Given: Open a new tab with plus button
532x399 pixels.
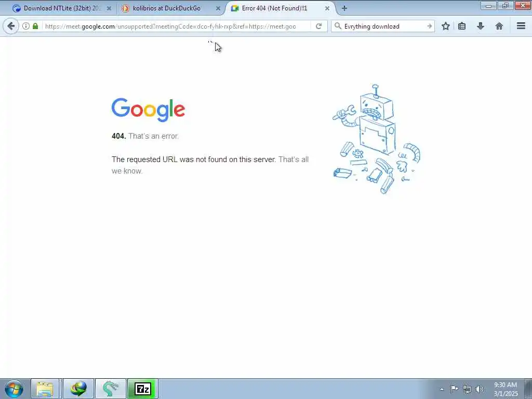Looking at the screenshot, I should (344, 8).
